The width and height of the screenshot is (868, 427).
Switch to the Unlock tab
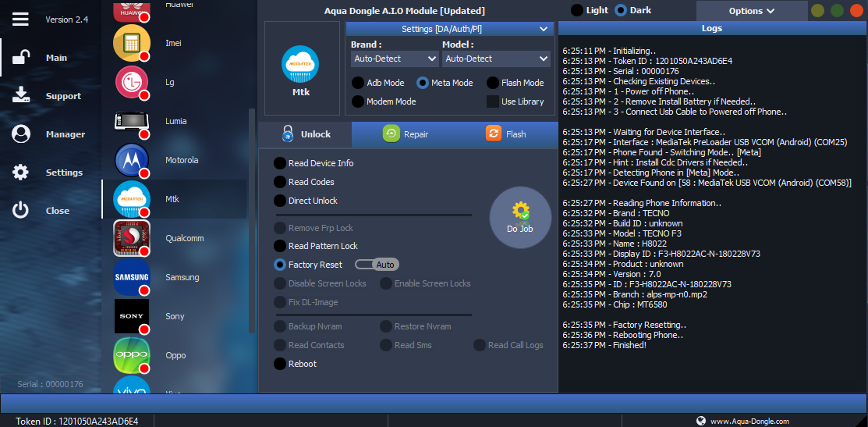coord(305,134)
